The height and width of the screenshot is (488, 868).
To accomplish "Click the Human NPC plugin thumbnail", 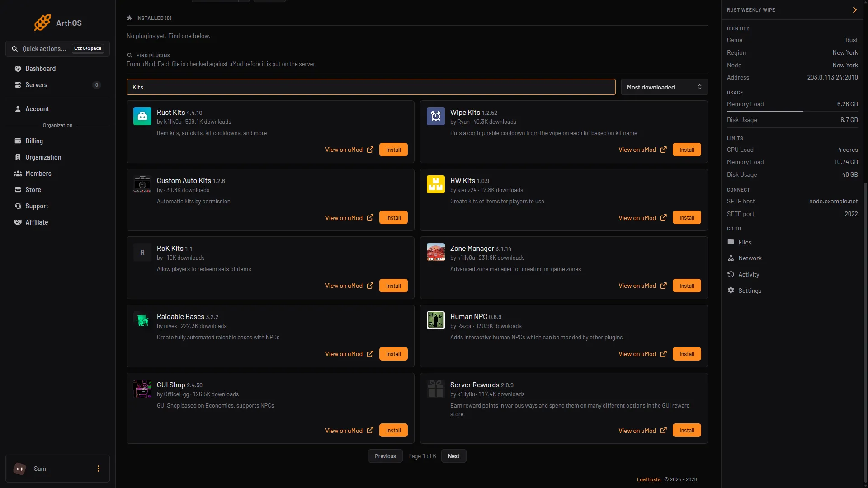I will pyautogui.click(x=436, y=320).
